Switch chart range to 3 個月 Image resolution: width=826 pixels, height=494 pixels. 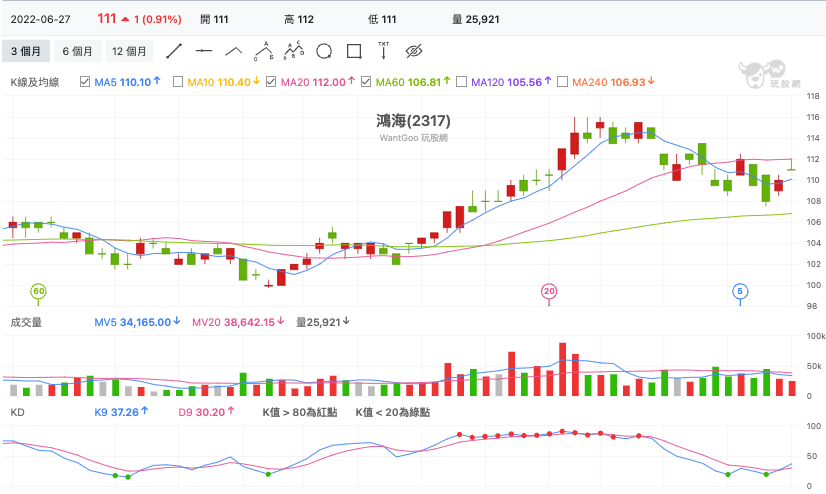tap(26, 51)
